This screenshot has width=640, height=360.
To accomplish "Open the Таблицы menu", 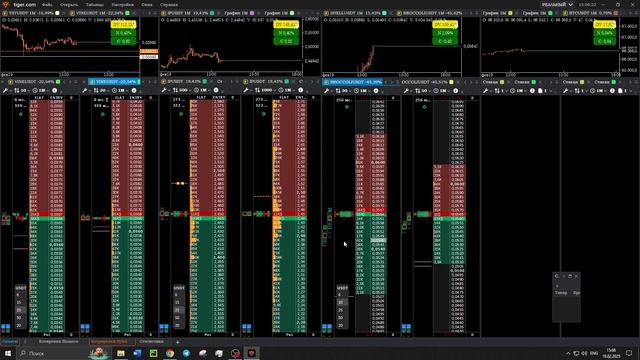I will 95,4.
